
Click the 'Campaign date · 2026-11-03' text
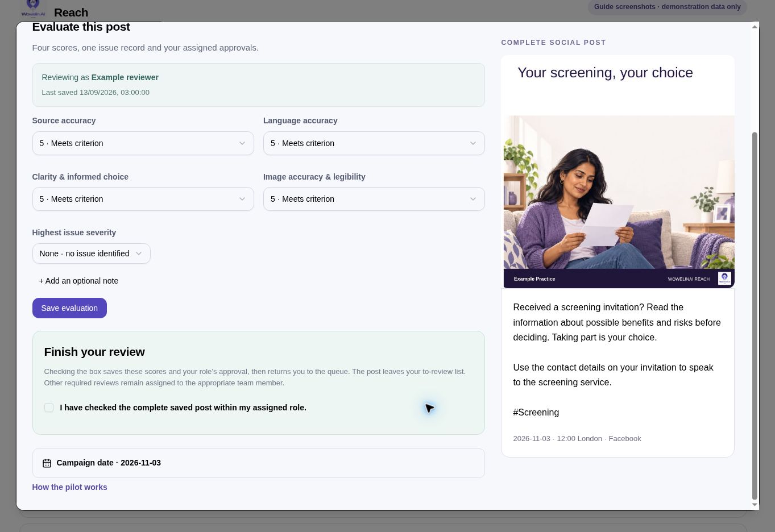click(109, 463)
